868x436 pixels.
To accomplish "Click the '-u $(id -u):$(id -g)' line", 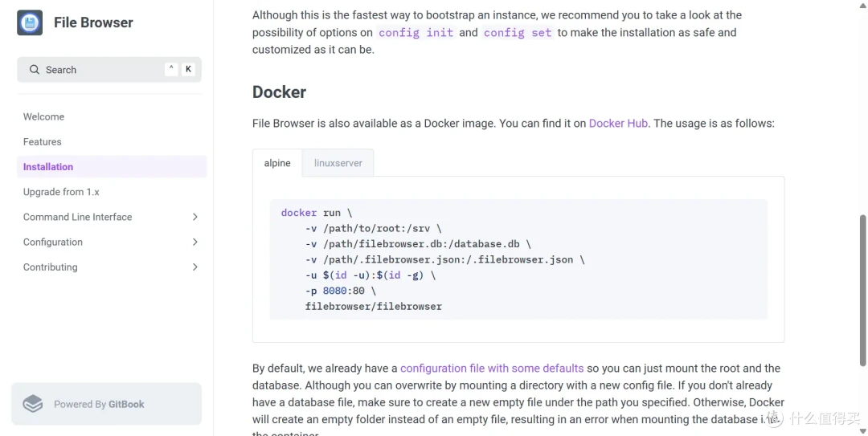I will tap(371, 275).
